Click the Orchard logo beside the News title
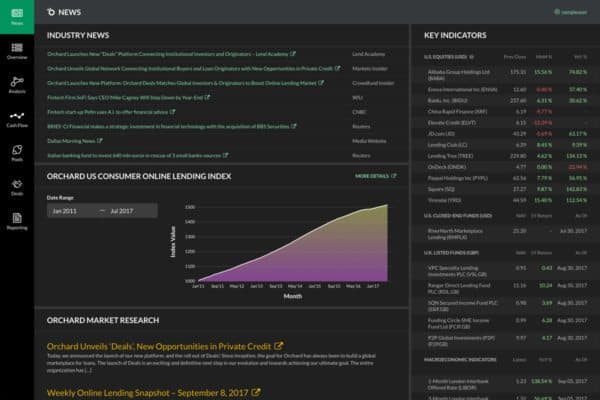The image size is (600, 400). (52, 12)
